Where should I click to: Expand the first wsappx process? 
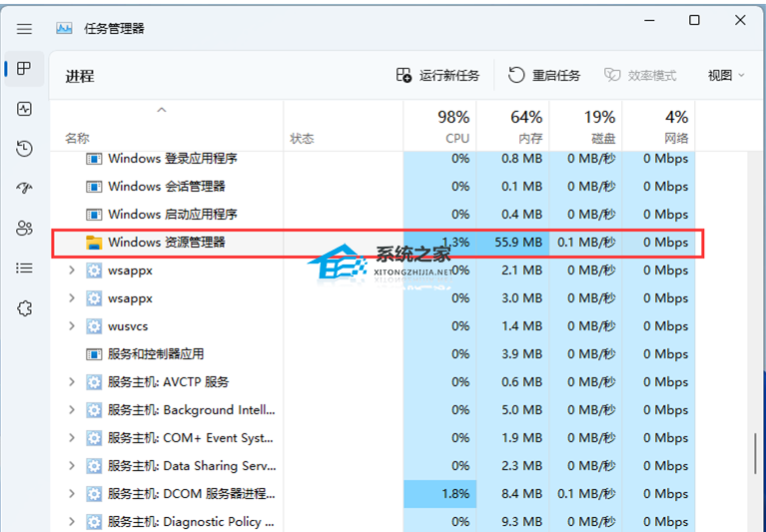click(71, 270)
